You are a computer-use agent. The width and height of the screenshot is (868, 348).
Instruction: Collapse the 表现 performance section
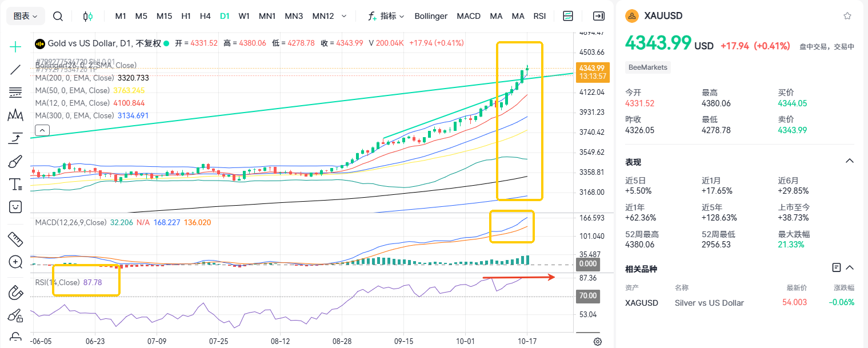tap(849, 161)
